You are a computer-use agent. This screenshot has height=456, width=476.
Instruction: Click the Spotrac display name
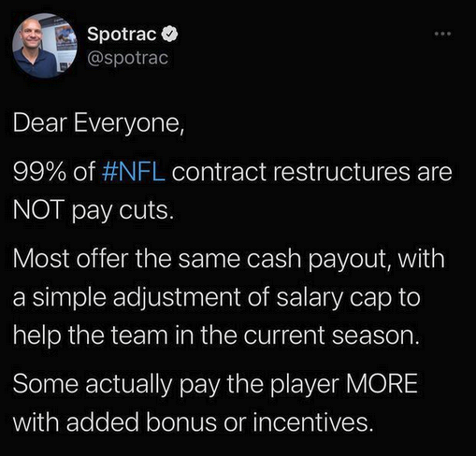(x=122, y=34)
